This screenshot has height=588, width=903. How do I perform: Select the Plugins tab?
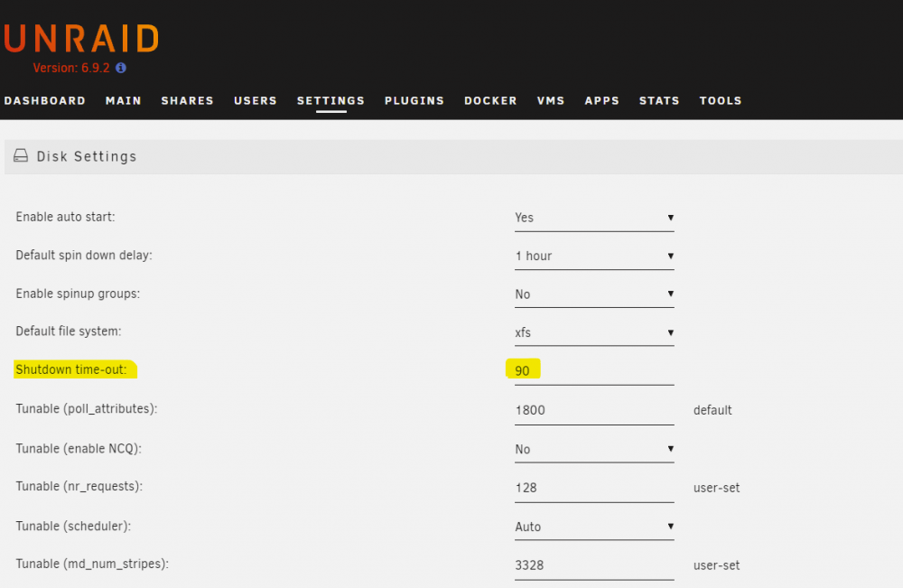pyautogui.click(x=414, y=101)
